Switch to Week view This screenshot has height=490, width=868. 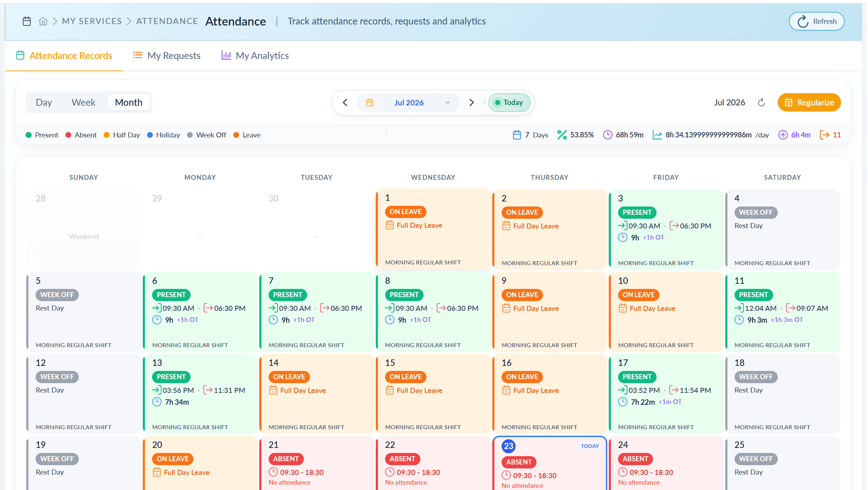(x=83, y=103)
